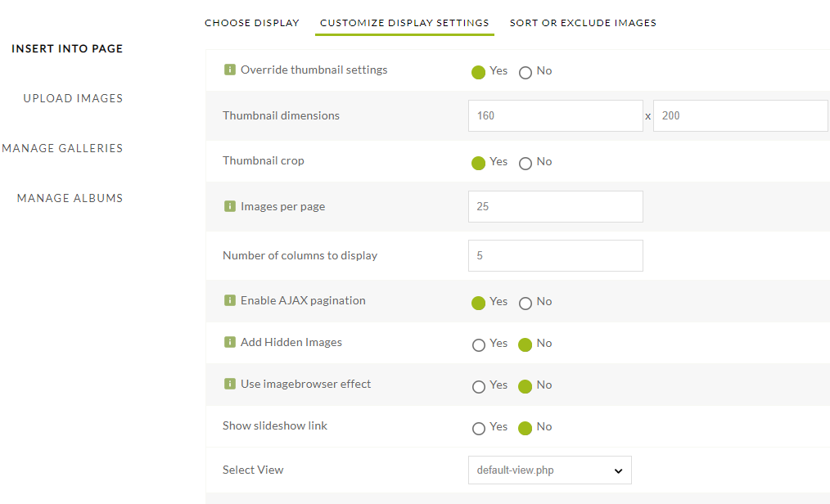Image resolution: width=830 pixels, height=504 pixels.
Task: Open Sort or Exclude Images tab
Action: tap(583, 23)
